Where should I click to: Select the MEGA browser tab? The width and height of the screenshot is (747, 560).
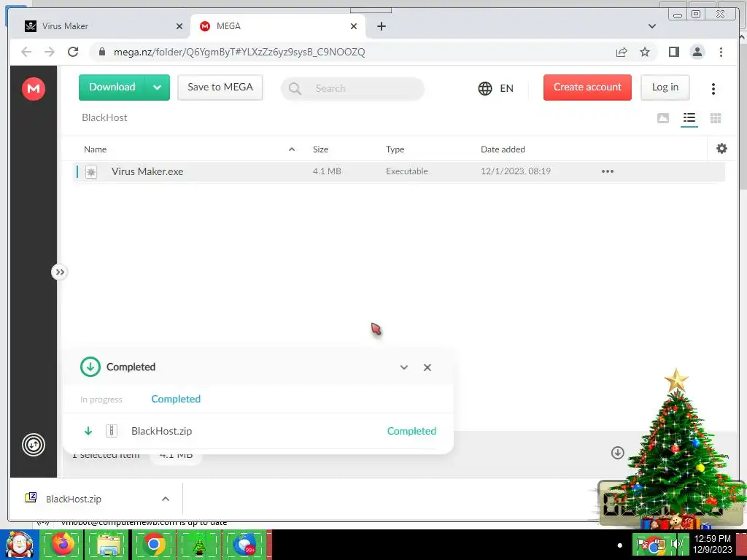277,26
